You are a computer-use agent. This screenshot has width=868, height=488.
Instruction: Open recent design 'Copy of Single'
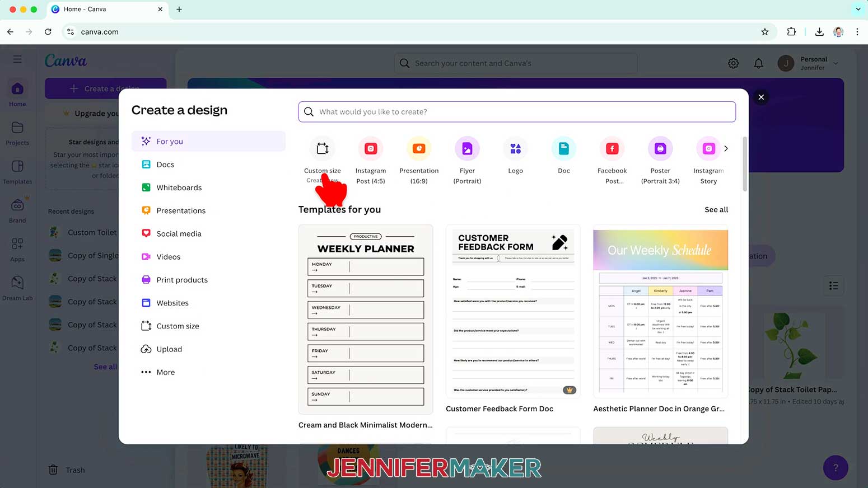(83, 255)
